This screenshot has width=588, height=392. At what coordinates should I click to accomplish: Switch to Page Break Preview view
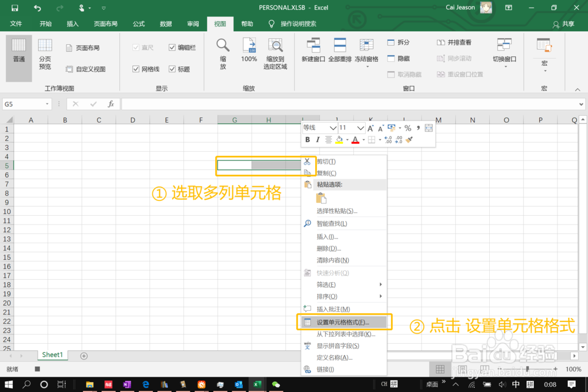point(45,53)
